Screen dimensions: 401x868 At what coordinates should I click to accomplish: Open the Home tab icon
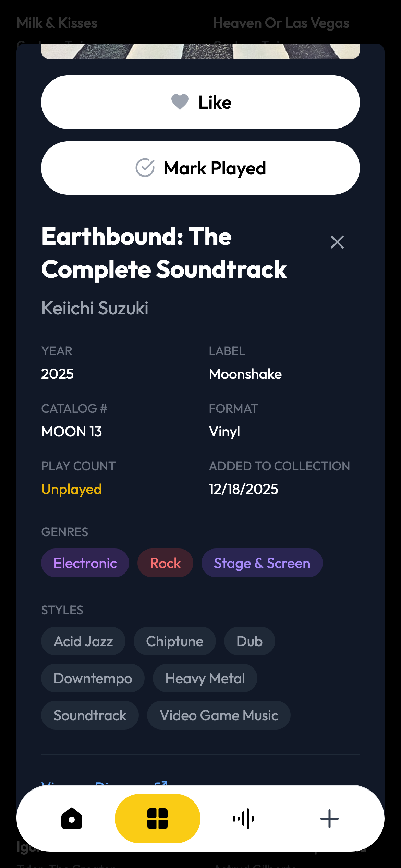tap(72, 819)
